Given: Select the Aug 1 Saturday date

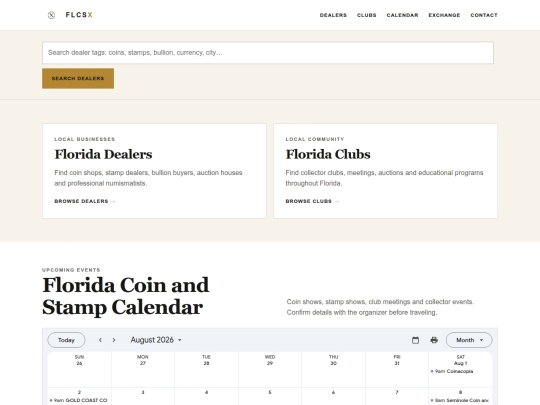Looking at the screenshot, I should [x=460, y=363].
